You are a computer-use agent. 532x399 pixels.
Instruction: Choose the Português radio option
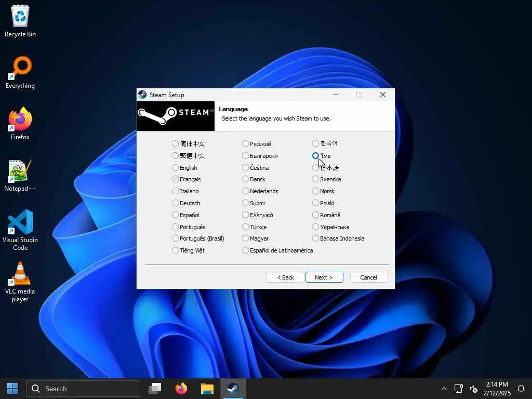[x=175, y=227]
